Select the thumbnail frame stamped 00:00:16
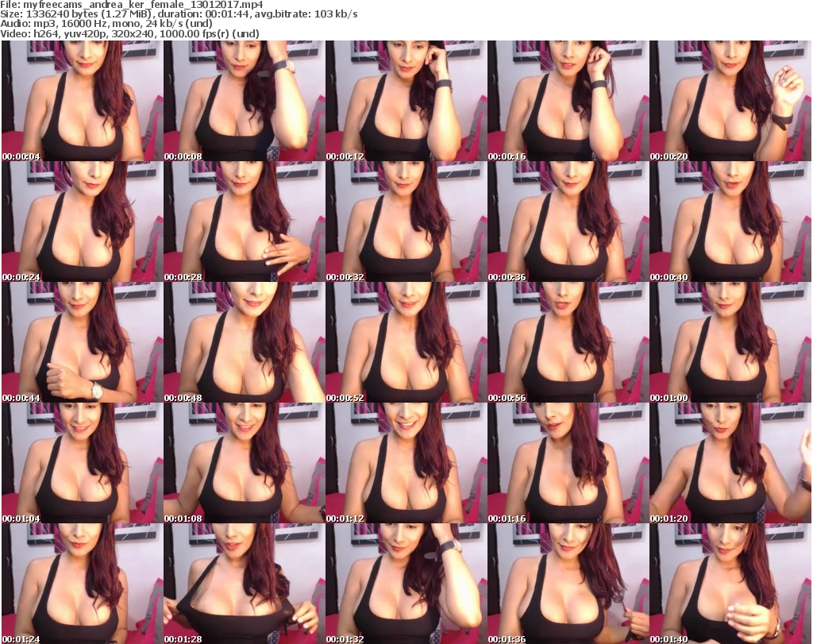The width and height of the screenshot is (813, 644). pos(568,101)
